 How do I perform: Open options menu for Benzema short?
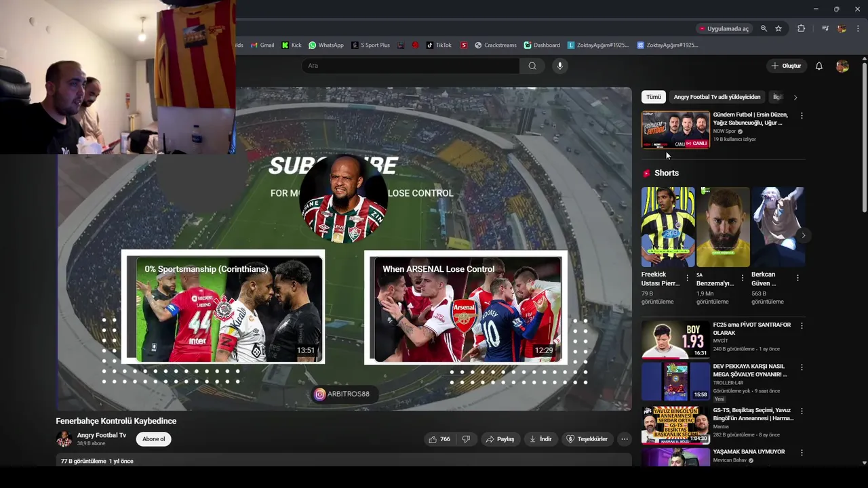click(743, 278)
